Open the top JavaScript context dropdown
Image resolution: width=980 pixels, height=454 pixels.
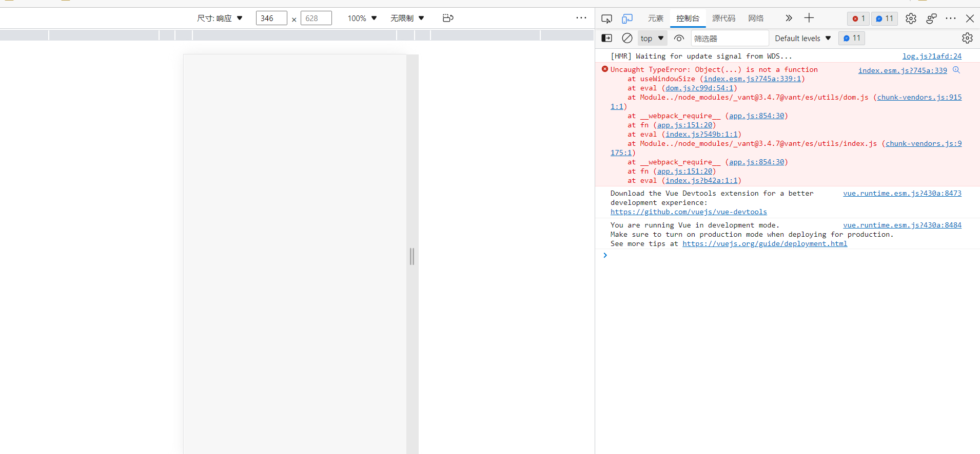[652, 39]
